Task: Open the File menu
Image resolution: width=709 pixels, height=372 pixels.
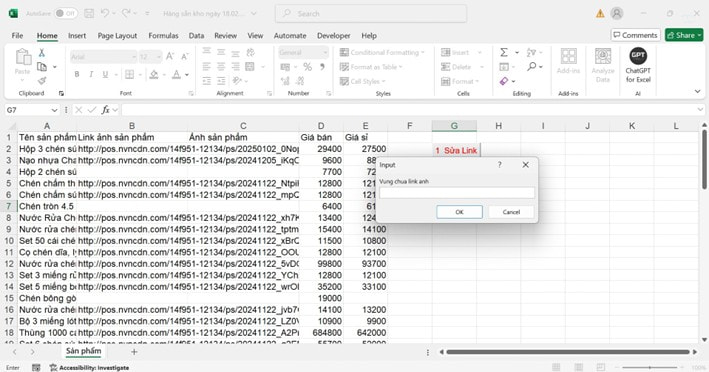Action: [17, 35]
